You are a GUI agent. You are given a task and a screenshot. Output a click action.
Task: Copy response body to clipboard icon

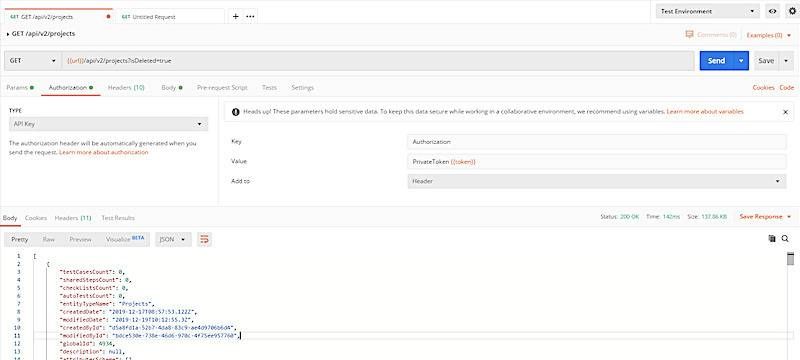772,238
